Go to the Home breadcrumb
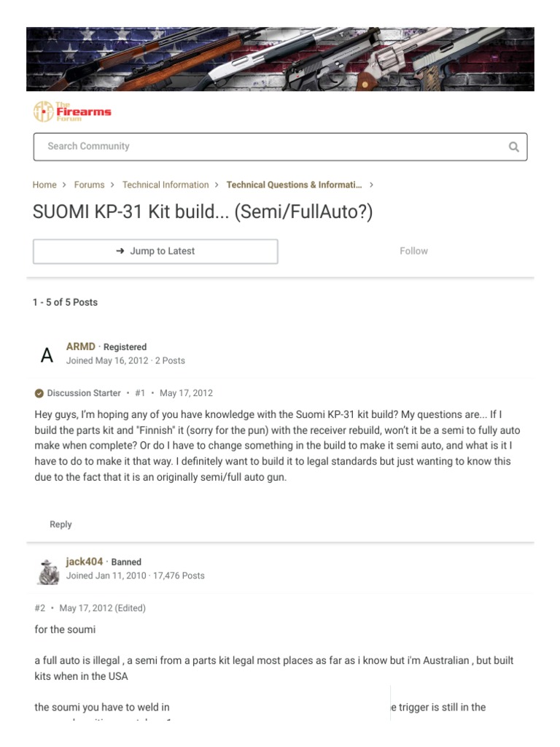 [44, 185]
